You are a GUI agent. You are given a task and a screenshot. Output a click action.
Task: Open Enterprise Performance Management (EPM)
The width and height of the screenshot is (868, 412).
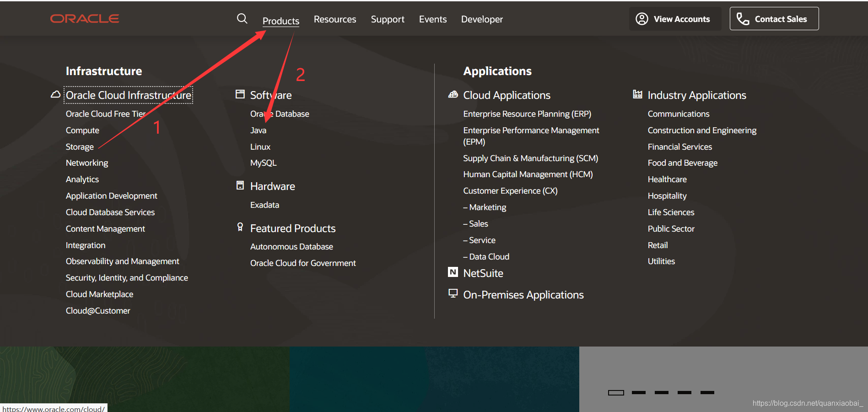(531, 136)
